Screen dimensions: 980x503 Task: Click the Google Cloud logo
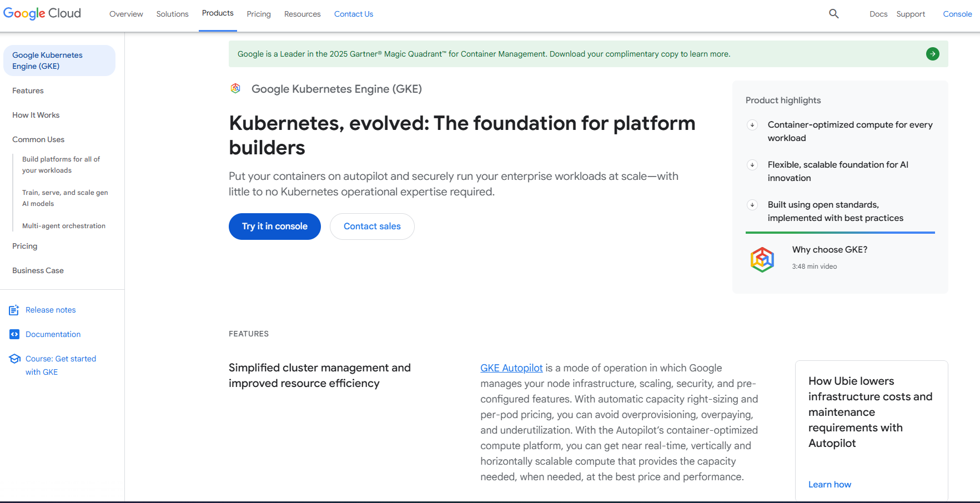(42, 13)
